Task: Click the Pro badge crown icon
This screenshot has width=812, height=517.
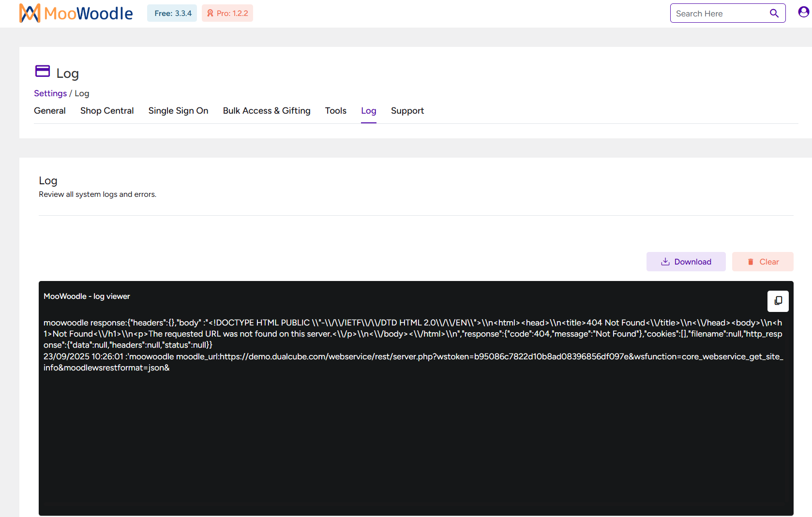Action: coord(210,13)
